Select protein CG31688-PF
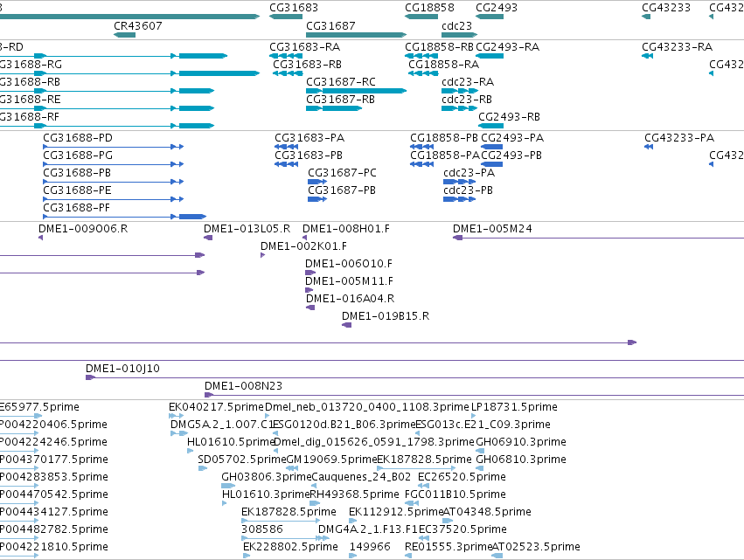744x560 pixels. [76, 208]
